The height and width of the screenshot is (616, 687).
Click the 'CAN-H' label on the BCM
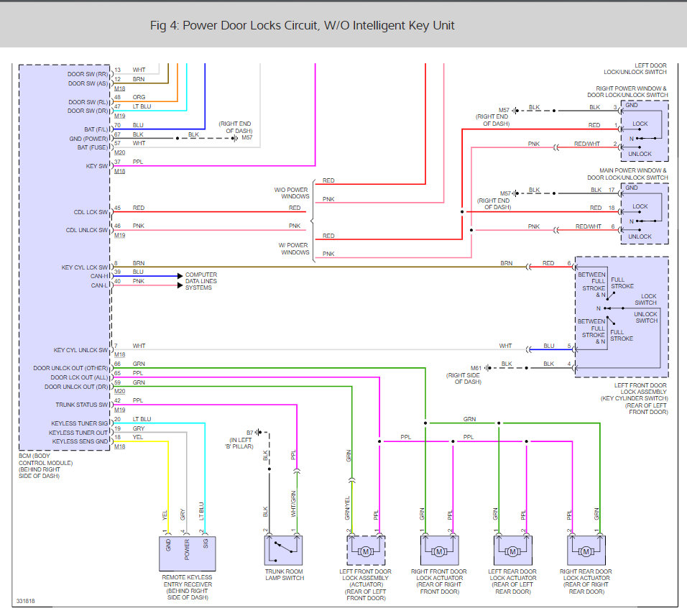[99, 276]
